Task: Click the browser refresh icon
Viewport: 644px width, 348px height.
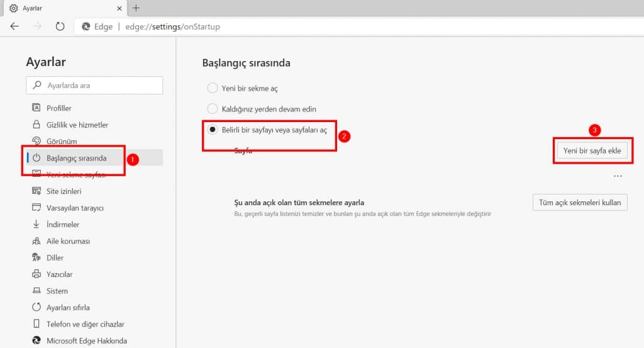Action: click(60, 26)
